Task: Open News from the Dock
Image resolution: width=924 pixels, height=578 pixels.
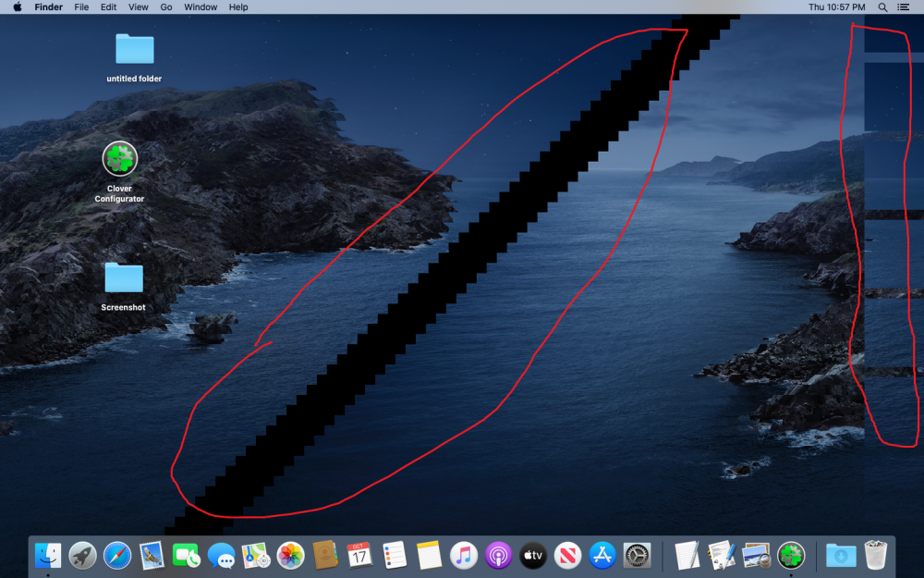Action: (x=567, y=556)
